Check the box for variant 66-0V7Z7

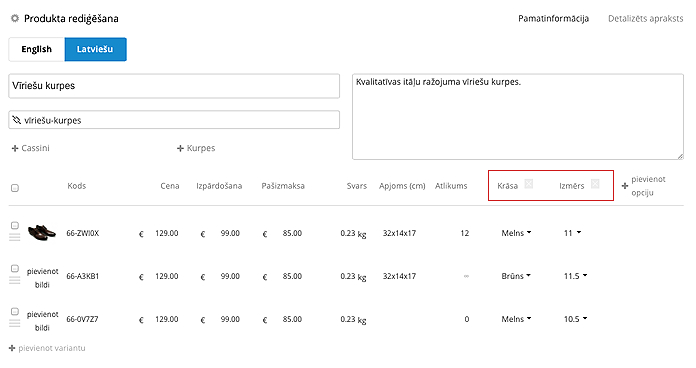click(15, 312)
